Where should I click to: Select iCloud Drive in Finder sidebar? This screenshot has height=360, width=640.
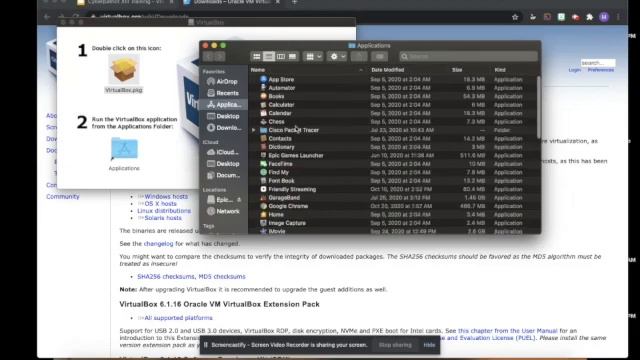tap(223, 152)
